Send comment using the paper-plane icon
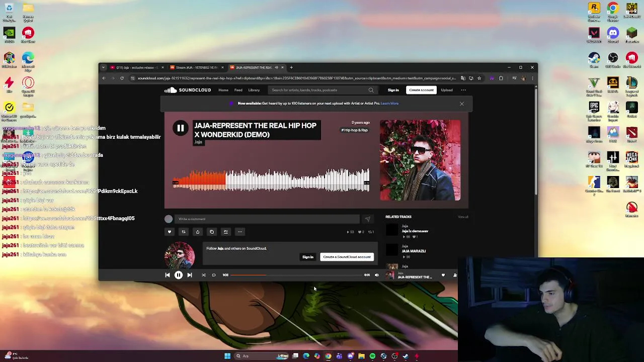 click(367, 219)
